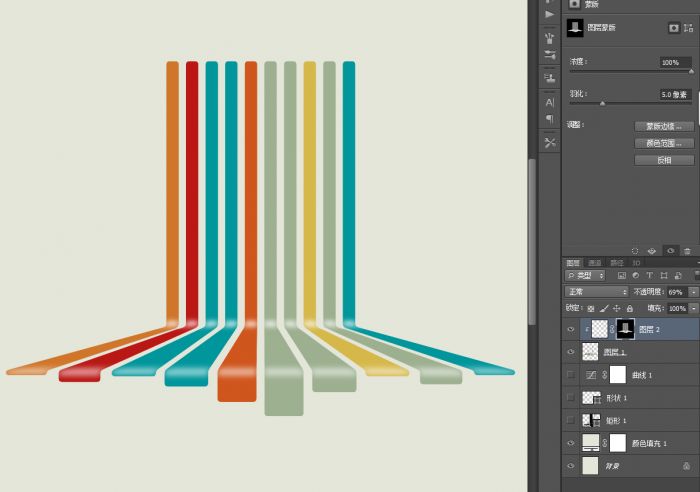The image size is (700, 492).
Task: Open the Brush settings panel icon
Action: point(550,55)
